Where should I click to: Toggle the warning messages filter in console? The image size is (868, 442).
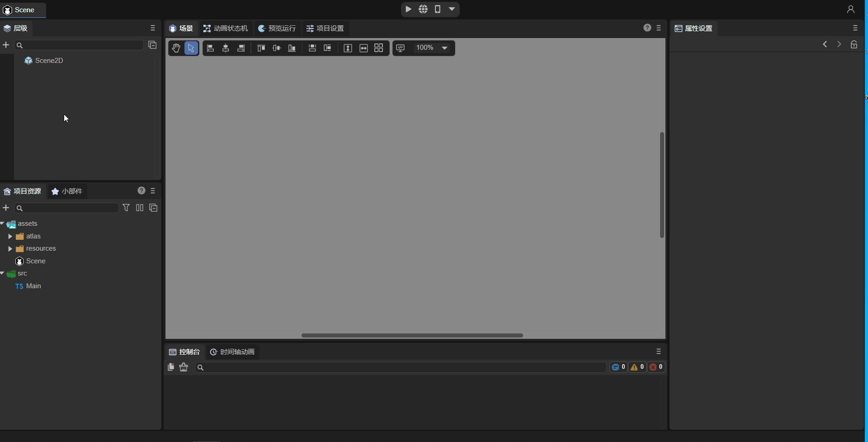pos(637,367)
